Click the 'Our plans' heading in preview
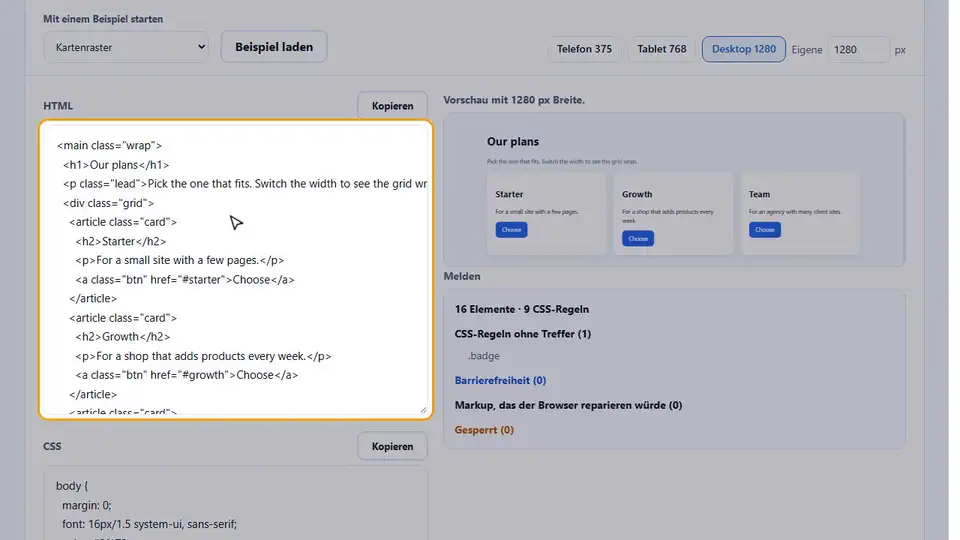This screenshot has height=540, width=960. click(x=513, y=141)
